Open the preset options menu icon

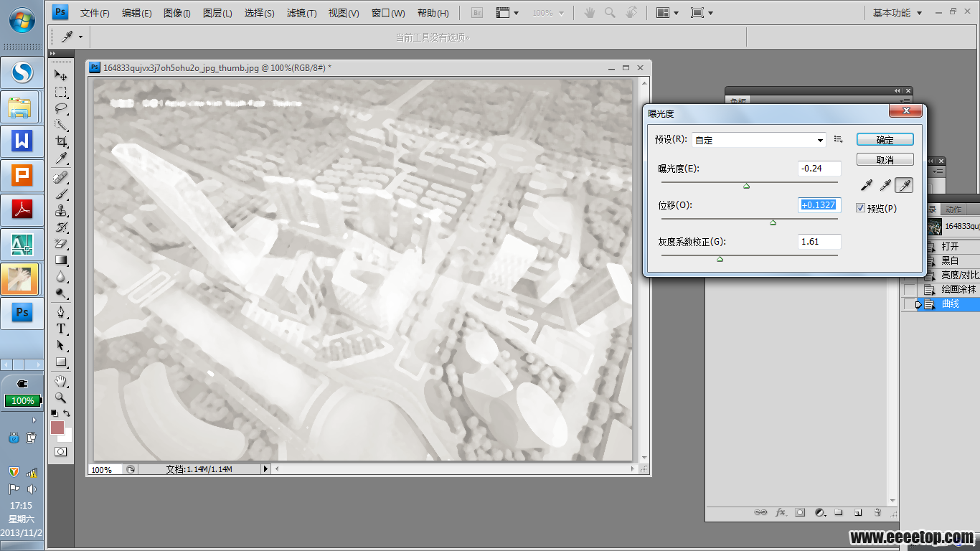(838, 139)
